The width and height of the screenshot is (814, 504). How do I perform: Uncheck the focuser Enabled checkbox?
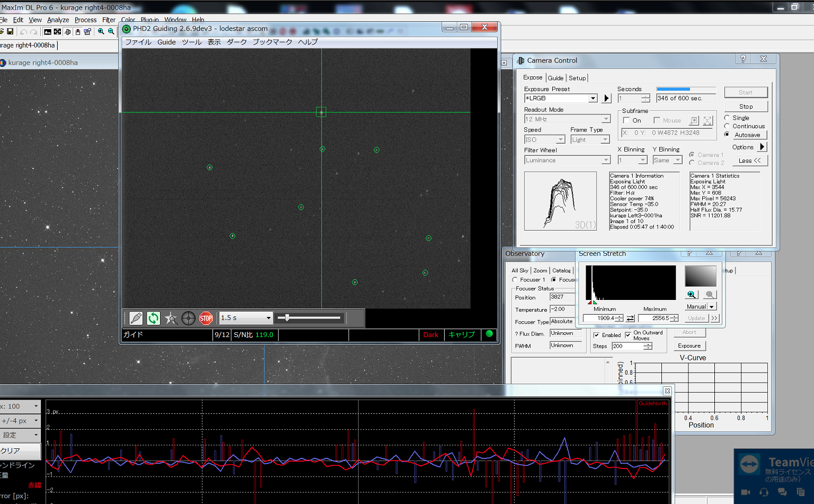tap(597, 335)
